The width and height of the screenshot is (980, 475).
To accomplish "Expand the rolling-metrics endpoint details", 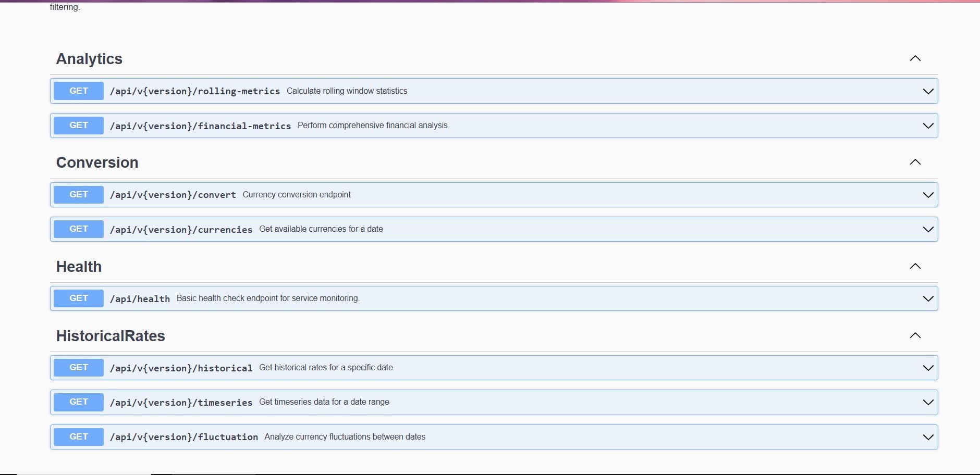I will [x=927, y=91].
